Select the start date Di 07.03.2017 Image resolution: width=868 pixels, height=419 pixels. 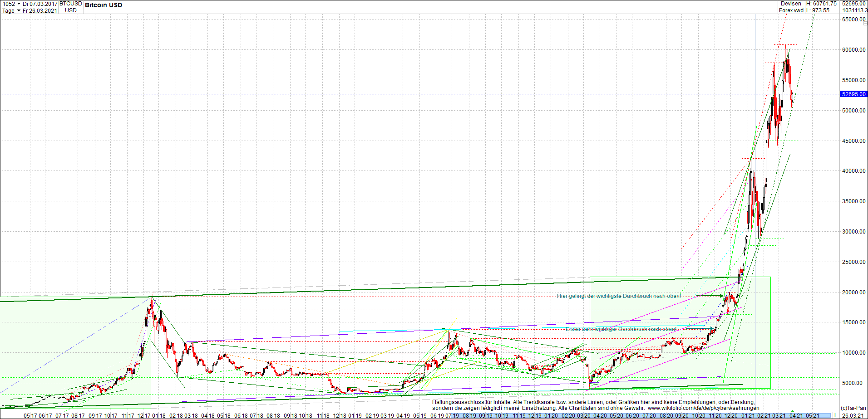(40, 4)
